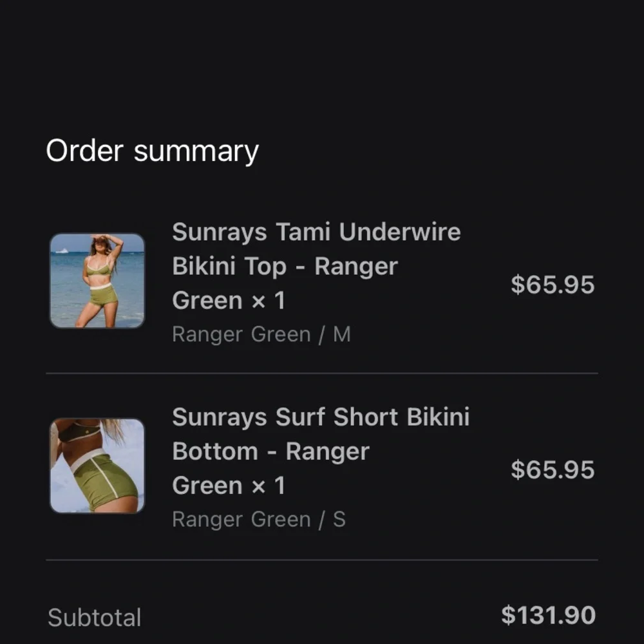Click the size S in the bottom's variant
Image resolution: width=644 pixels, height=644 pixels.
[x=339, y=520]
